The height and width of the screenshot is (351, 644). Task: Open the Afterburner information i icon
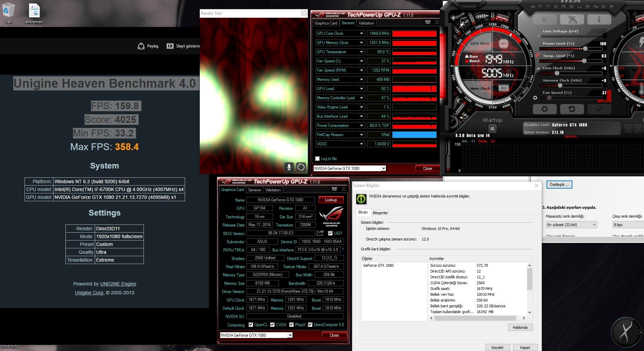(599, 20)
